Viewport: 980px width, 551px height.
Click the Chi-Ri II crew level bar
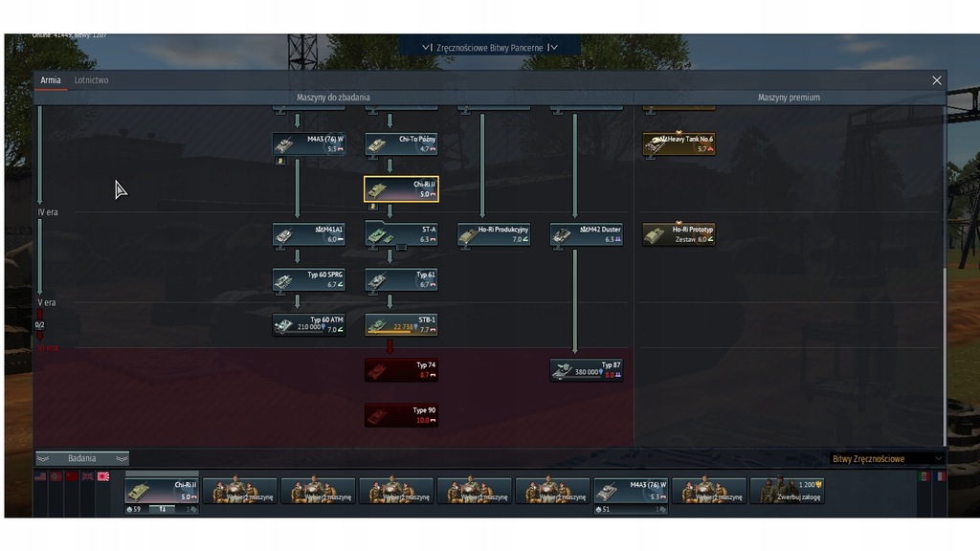(162, 510)
